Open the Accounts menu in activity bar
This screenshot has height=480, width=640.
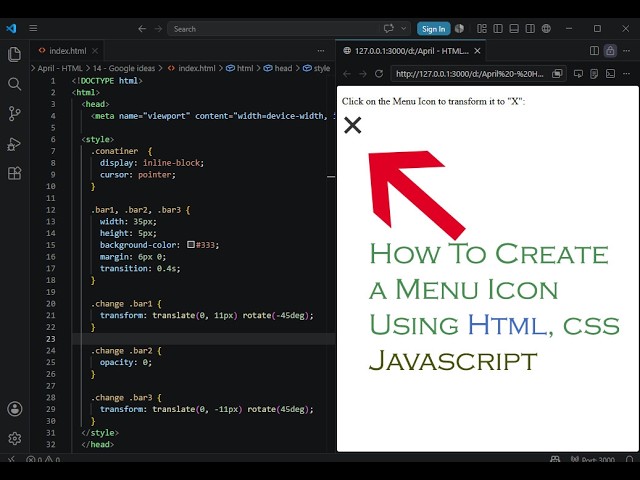[x=15, y=409]
